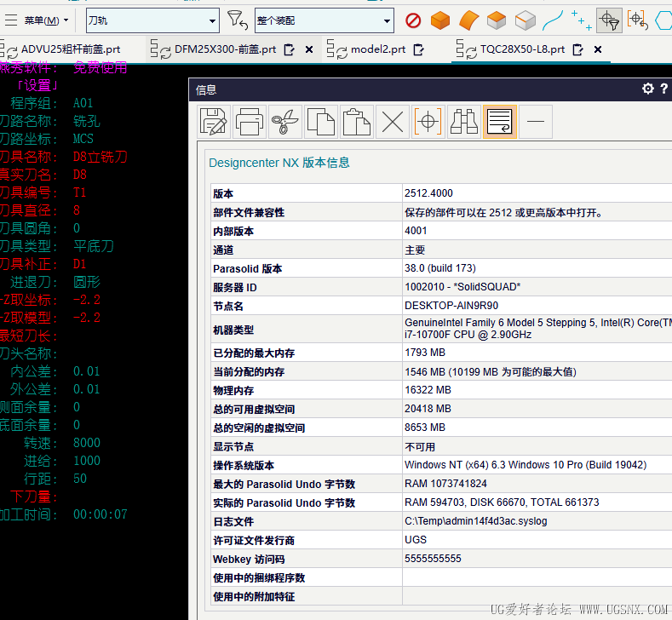Select the log file path C:\Temp\admin14f4d3ac.syslog
The image size is (672, 620).
tap(476, 521)
